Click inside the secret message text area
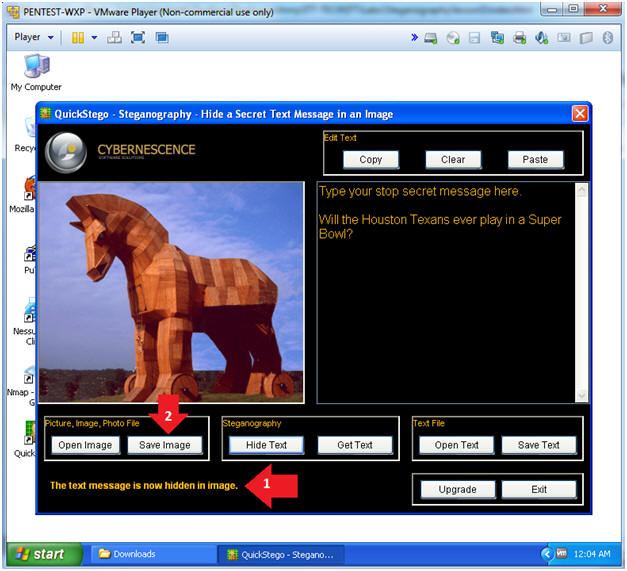This screenshot has height=571, width=627. pyautogui.click(x=446, y=293)
